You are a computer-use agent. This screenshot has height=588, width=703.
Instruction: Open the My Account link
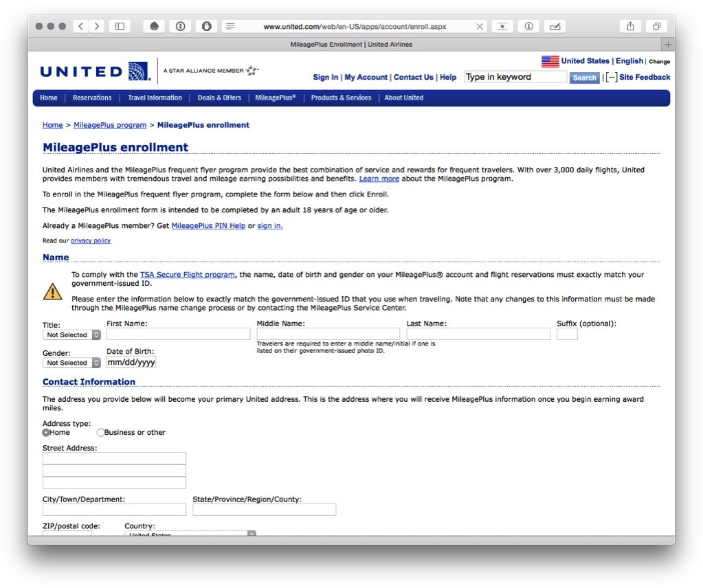(x=366, y=77)
